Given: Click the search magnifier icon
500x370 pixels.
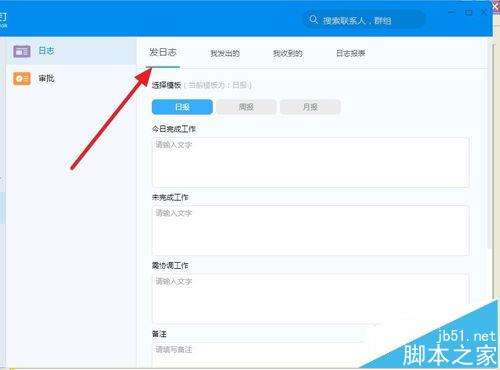Looking at the screenshot, I should (313, 20).
